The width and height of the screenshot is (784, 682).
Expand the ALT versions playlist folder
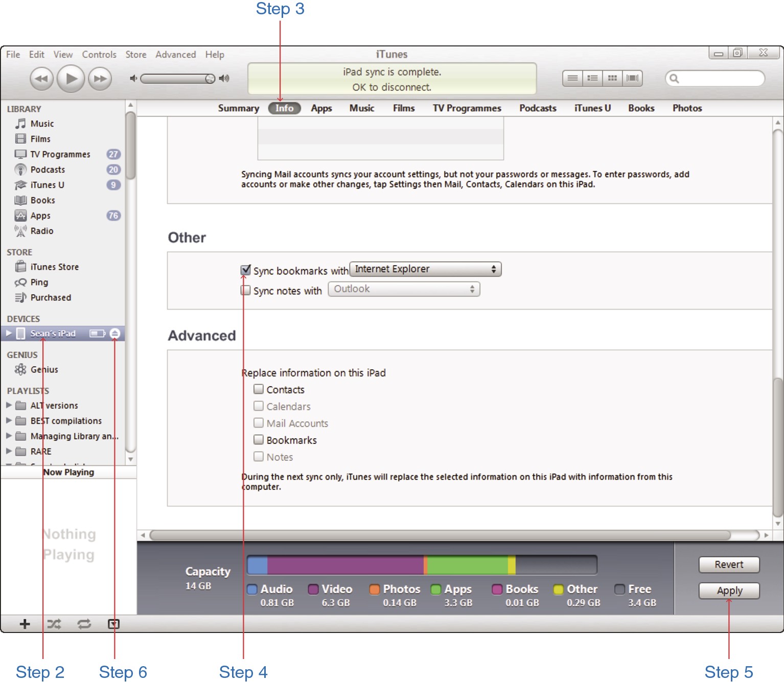[x=9, y=405]
